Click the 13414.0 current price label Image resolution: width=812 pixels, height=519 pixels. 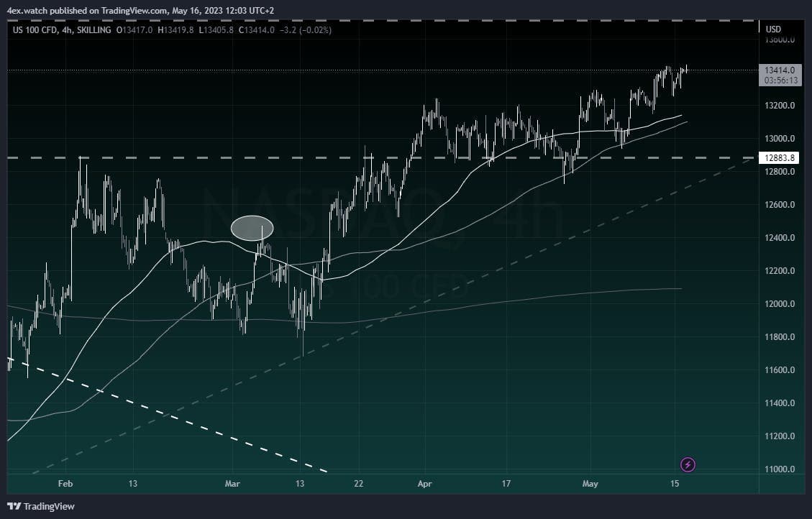coord(780,70)
